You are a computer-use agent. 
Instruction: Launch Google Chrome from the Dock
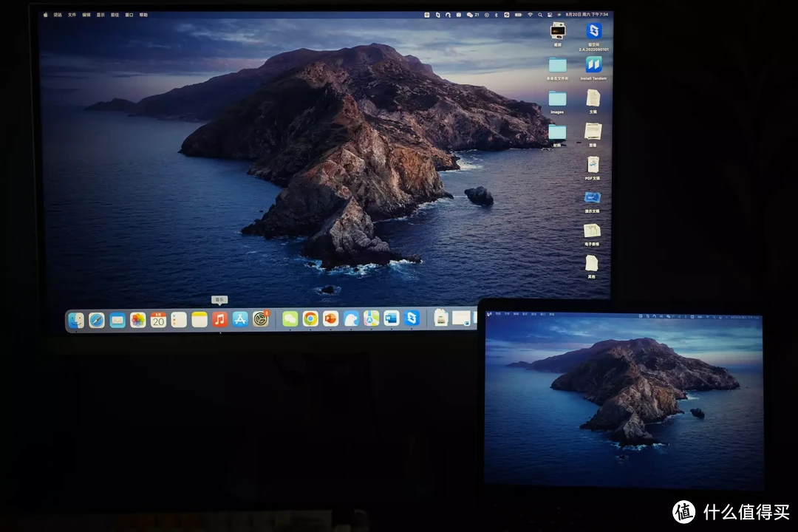(x=310, y=319)
